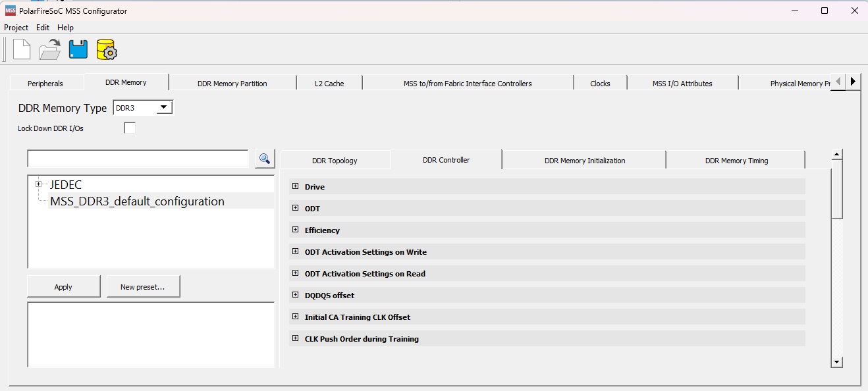Switch to the DDR Memory Partition tab
The image size is (868, 391).
pyautogui.click(x=232, y=83)
